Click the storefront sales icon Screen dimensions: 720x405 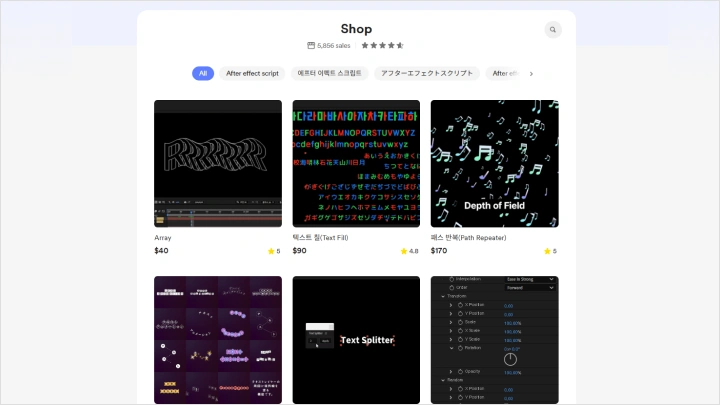click(x=311, y=45)
